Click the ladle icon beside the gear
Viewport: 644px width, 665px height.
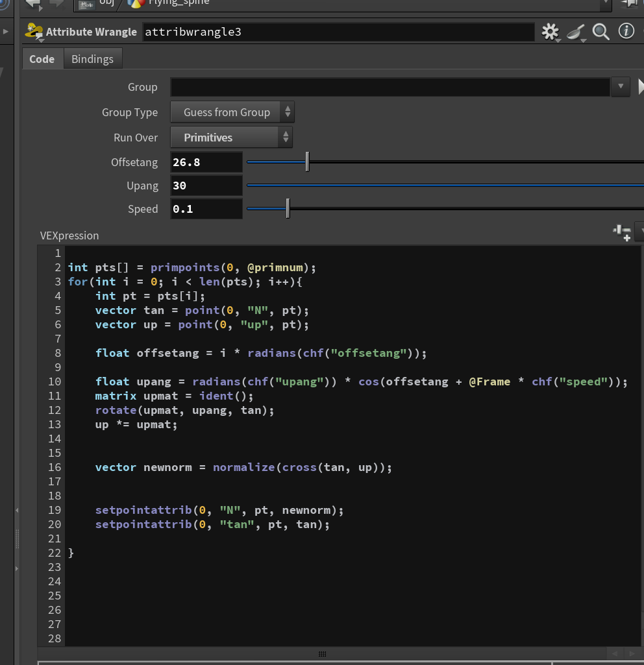(x=576, y=32)
